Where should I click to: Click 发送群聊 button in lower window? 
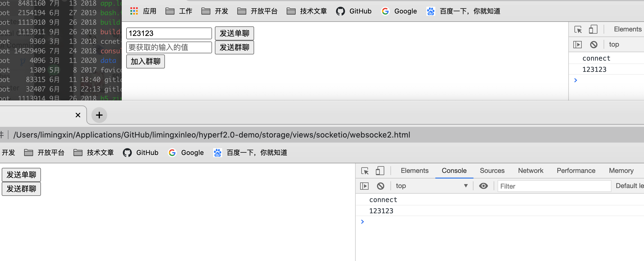coord(21,189)
